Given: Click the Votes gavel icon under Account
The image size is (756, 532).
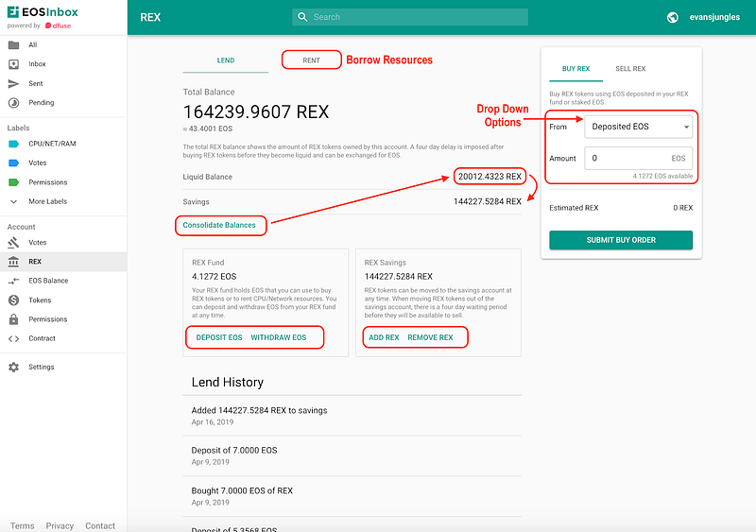Looking at the screenshot, I should [x=13, y=243].
